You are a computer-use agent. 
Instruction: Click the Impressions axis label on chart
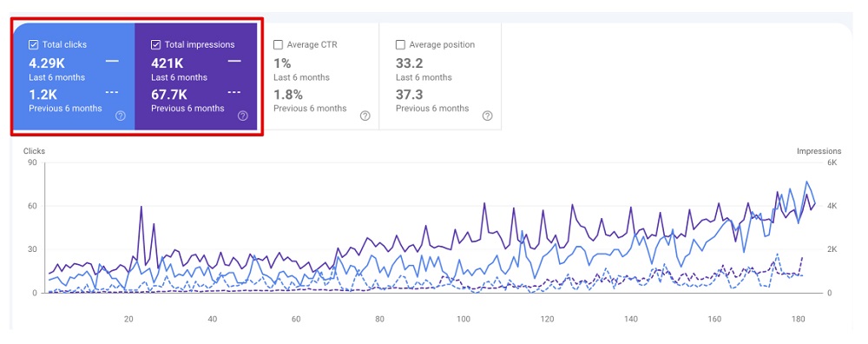click(x=819, y=150)
